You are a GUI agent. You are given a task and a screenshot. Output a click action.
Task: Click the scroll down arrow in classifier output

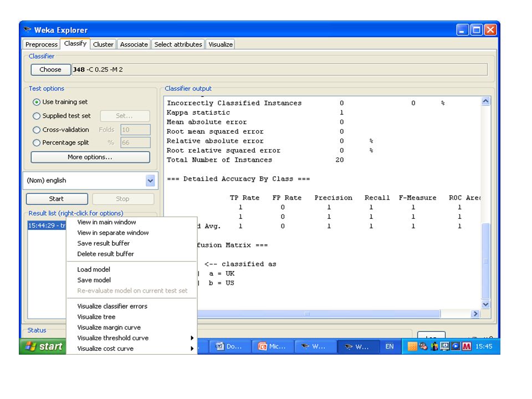point(485,304)
